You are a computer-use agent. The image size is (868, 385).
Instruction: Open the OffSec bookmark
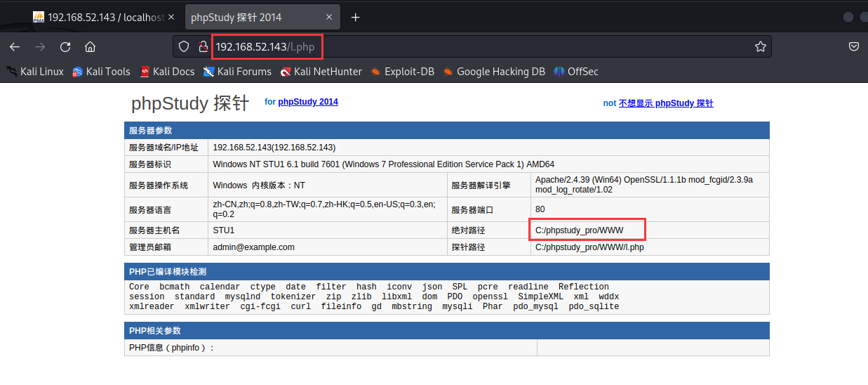(x=576, y=71)
